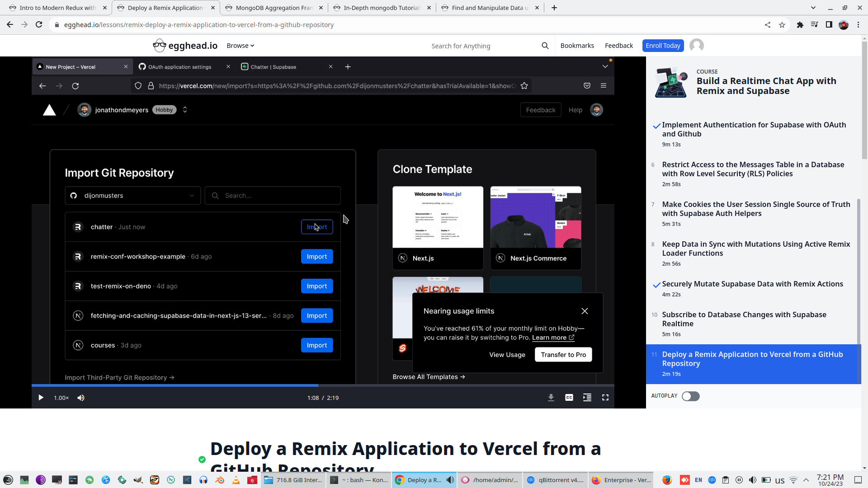Click the Enroll Today button
This screenshot has height=488, width=868.
coord(662,46)
